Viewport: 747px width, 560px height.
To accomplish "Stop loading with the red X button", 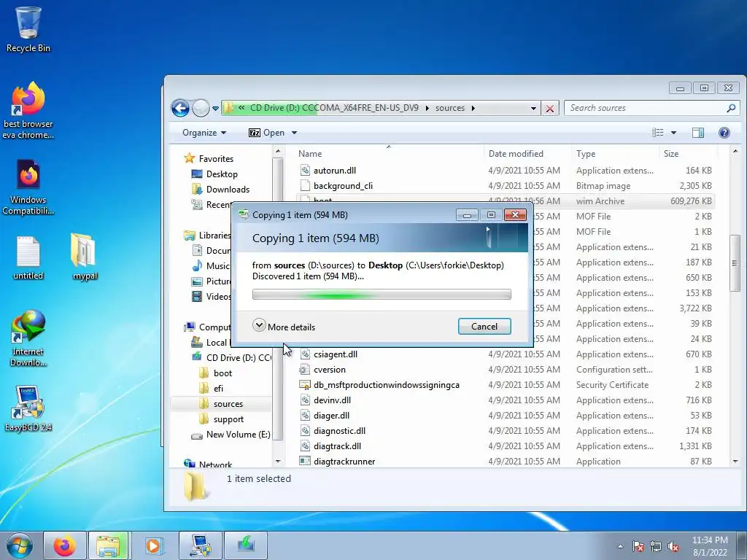I will tap(550, 108).
